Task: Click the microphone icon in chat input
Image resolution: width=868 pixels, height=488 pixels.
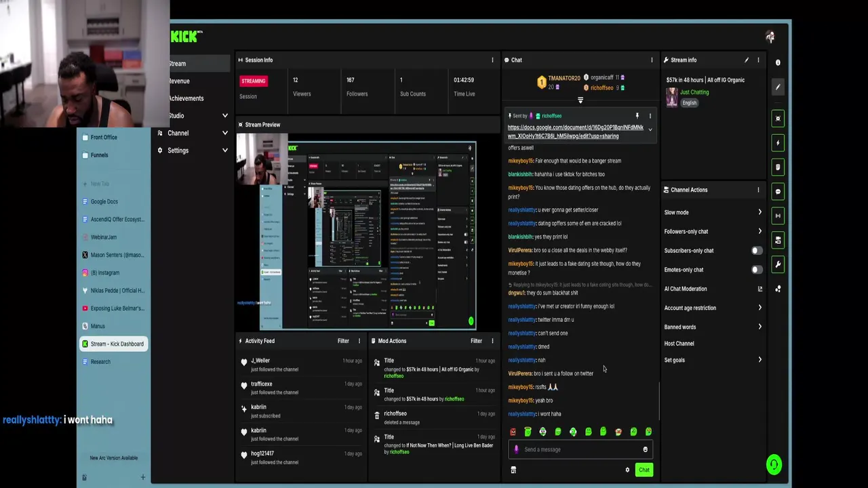Action: click(516, 449)
